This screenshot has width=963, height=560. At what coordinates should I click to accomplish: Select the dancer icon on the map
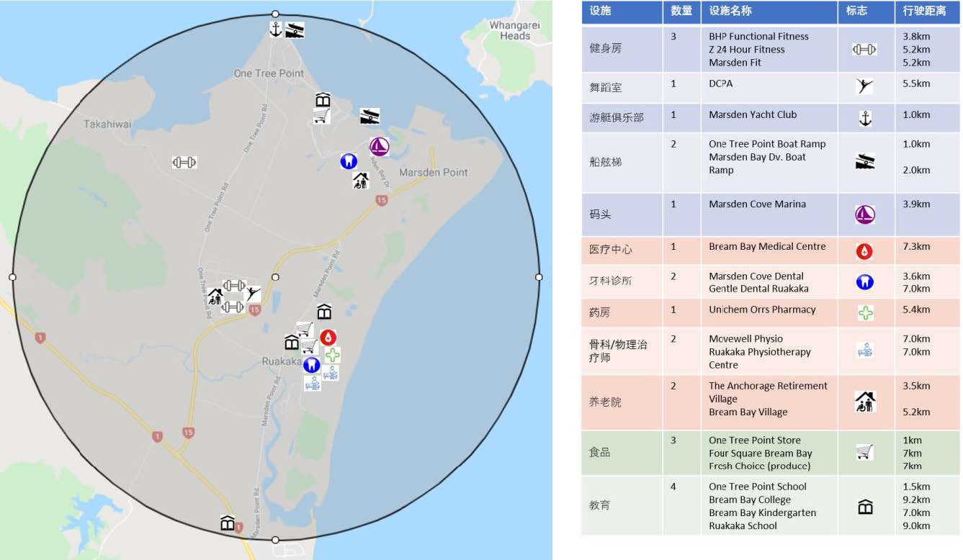[252, 293]
